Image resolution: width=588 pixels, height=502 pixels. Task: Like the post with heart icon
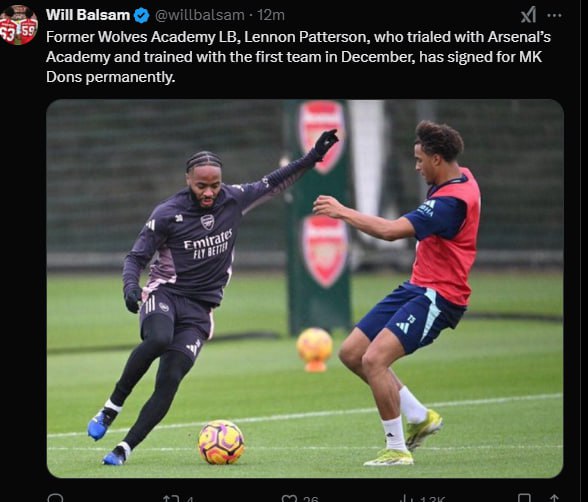click(289, 499)
